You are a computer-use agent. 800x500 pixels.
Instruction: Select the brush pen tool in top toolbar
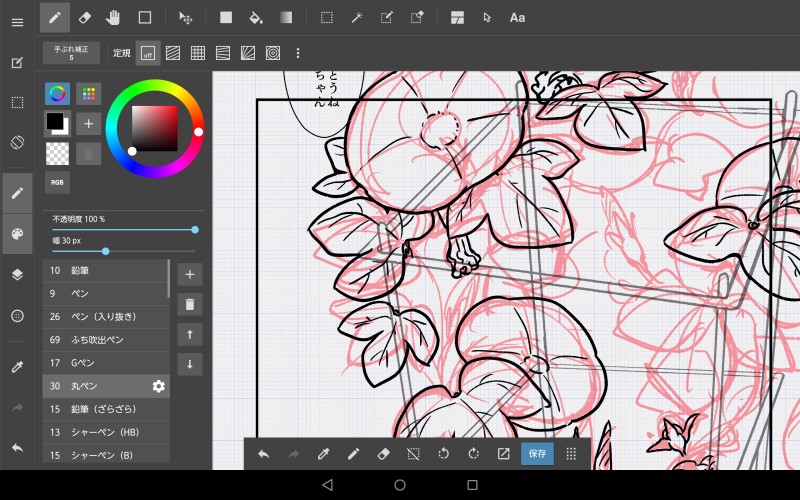click(55, 18)
